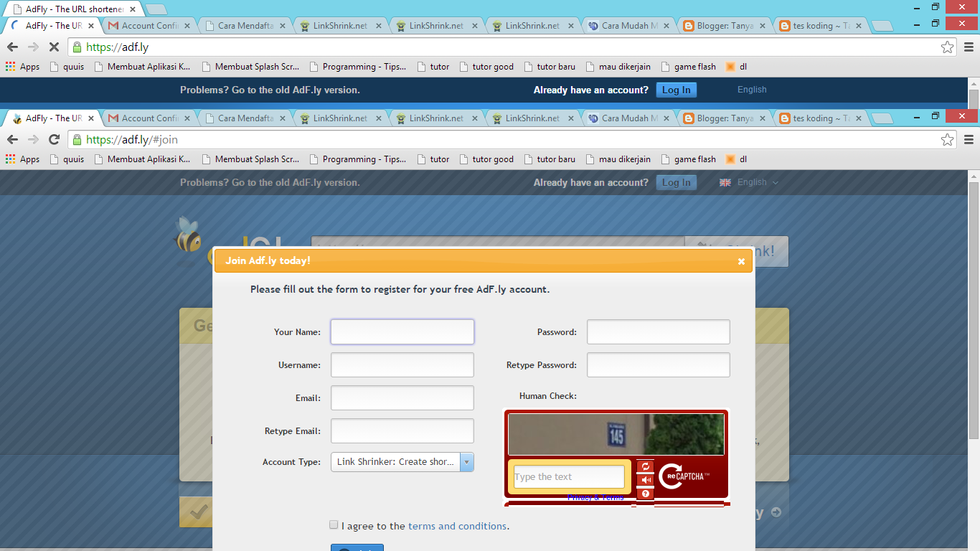
Task: Open the quuis bookmark in the adf.ly/#join window
Action: [x=67, y=159]
